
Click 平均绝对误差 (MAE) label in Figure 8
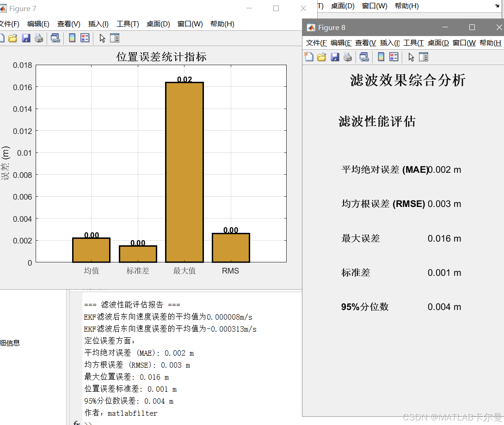point(385,169)
